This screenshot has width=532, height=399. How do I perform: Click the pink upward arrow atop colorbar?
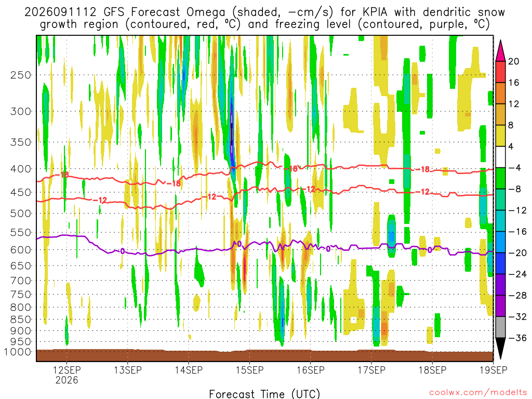pyautogui.click(x=500, y=50)
